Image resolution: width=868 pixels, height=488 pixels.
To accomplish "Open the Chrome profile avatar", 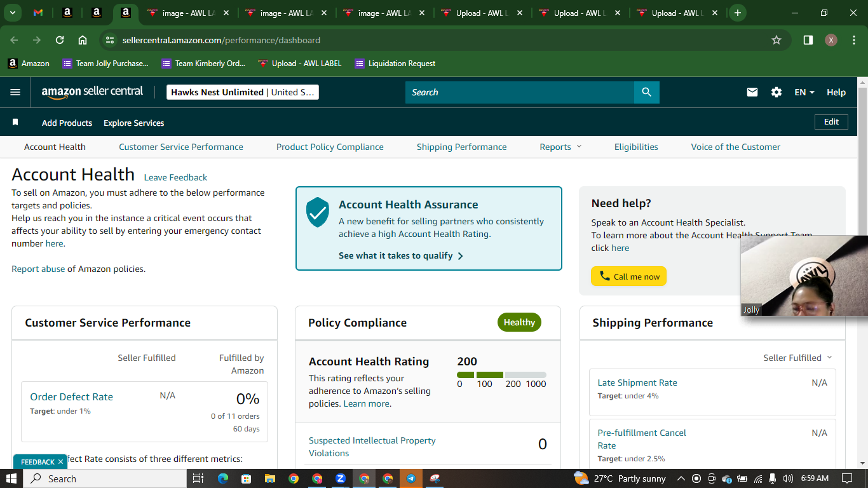I will coord(831,40).
